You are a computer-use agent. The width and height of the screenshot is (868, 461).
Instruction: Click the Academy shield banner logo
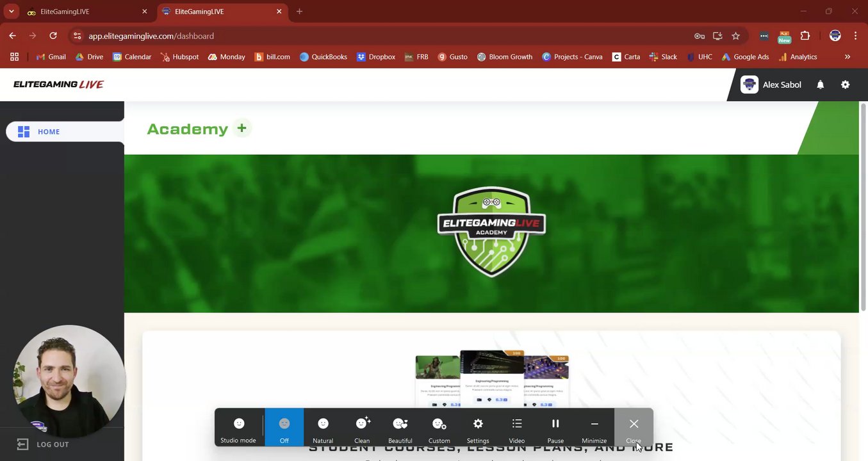point(491,232)
